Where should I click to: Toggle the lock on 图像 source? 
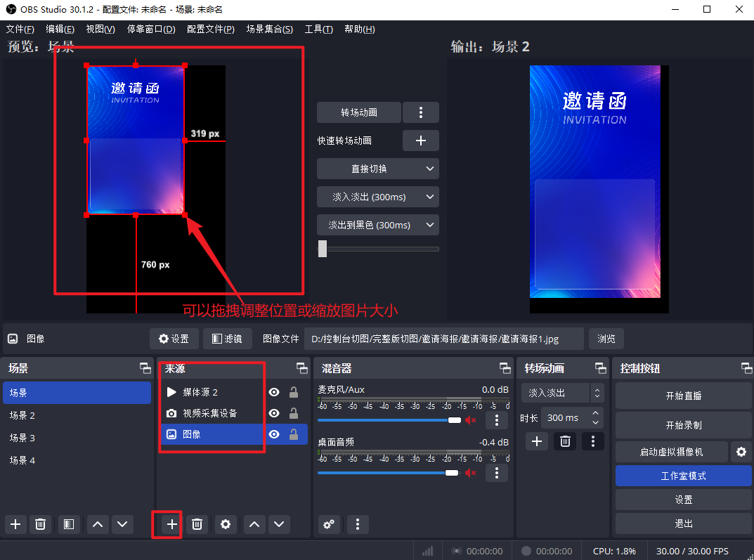tap(294, 434)
